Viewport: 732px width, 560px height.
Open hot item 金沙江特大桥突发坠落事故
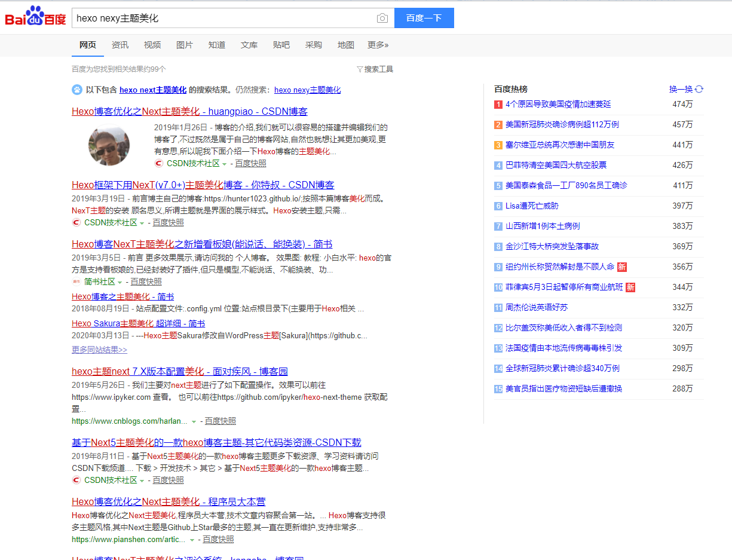(552, 246)
